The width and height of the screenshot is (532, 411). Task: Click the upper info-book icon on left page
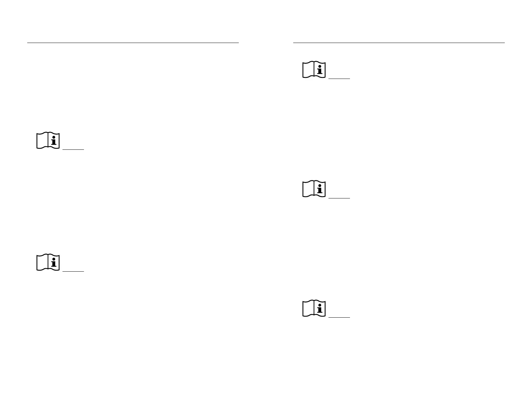pyautogui.click(x=48, y=140)
